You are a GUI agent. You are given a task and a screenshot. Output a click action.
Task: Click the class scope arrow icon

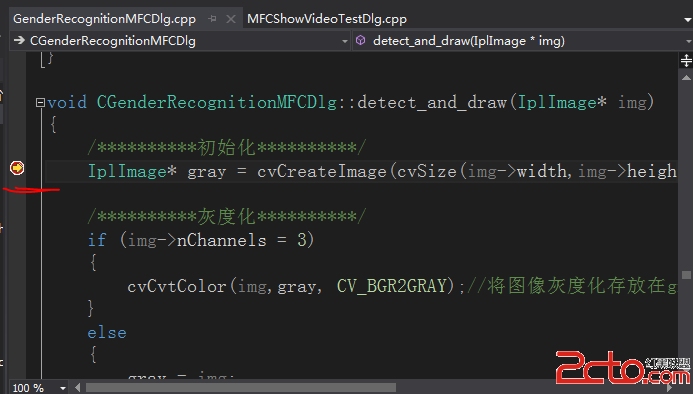click(x=19, y=41)
